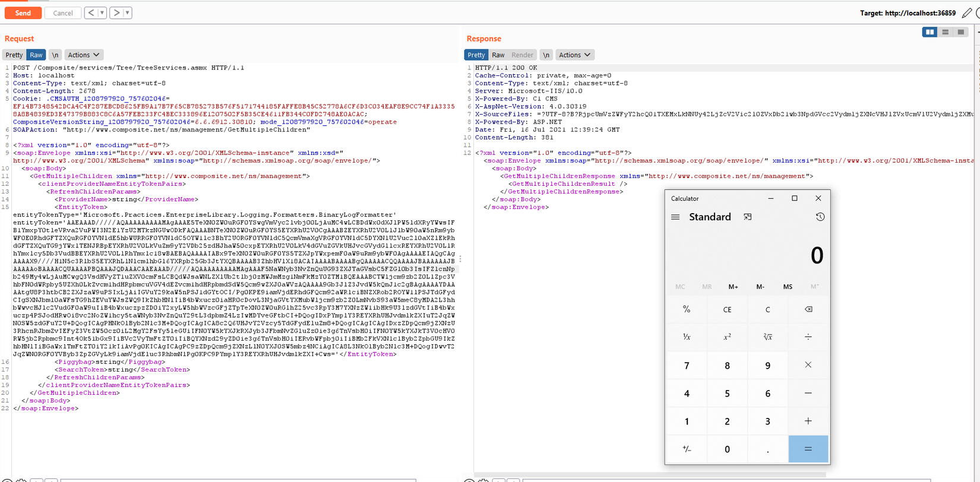The width and height of the screenshot is (980, 482).
Task: Click the Target localhost:36859 label
Action: 908,13
